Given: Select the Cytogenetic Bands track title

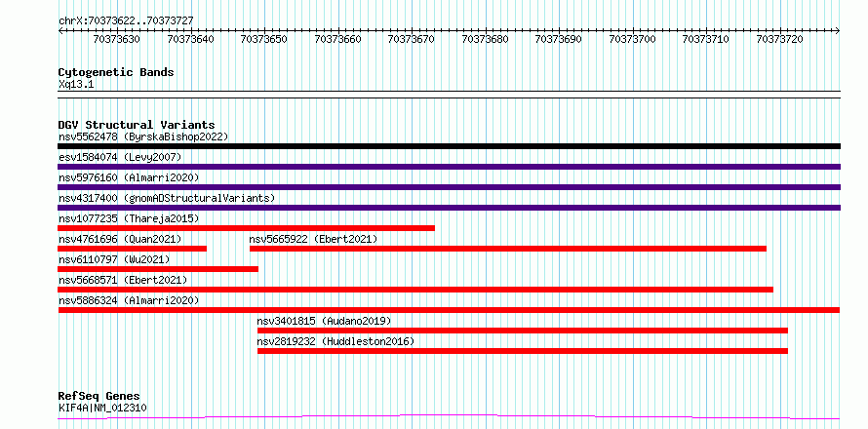Looking at the screenshot, I should [x=116, y=72].
